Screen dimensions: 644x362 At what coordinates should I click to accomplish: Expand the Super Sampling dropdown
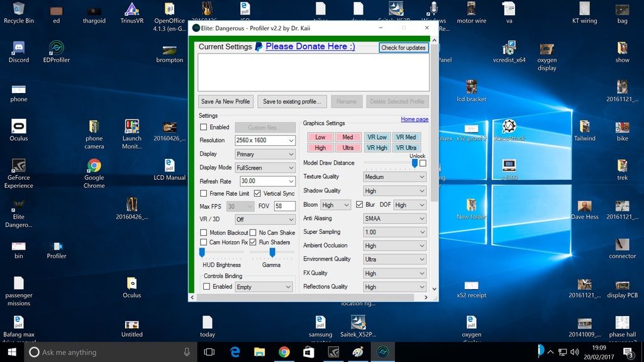coord(395,233)
